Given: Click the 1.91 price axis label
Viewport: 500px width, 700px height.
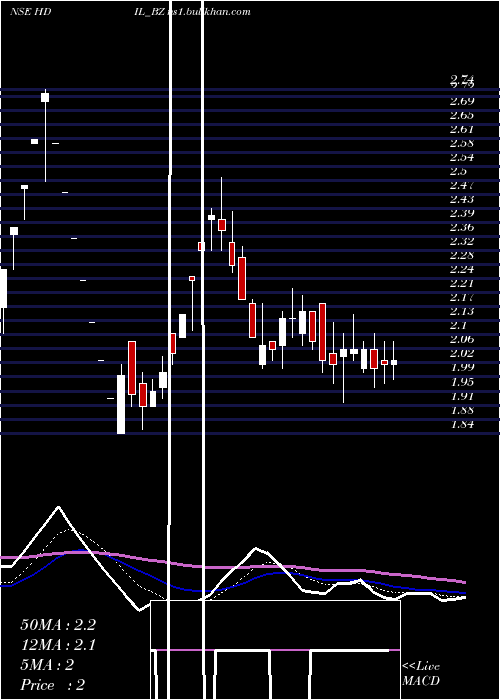Looking at the screenshot, I should [x=462, y=396].
